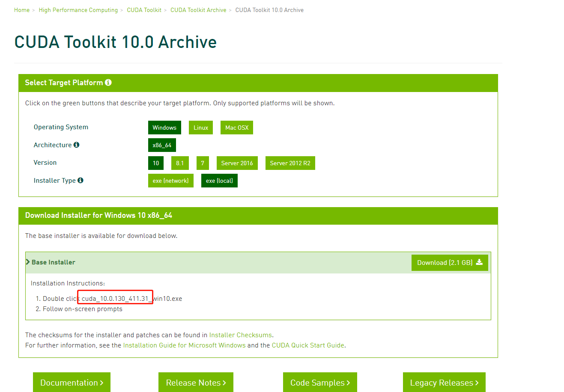The height and width of the screenshot is (392, 564).
Task: Open the Documentation page
Action: (72, 383)
